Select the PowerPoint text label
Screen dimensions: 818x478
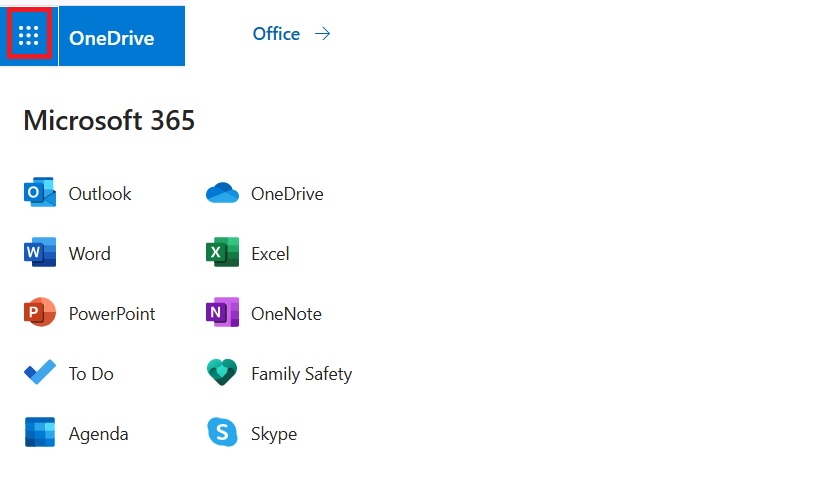point(112,314)
